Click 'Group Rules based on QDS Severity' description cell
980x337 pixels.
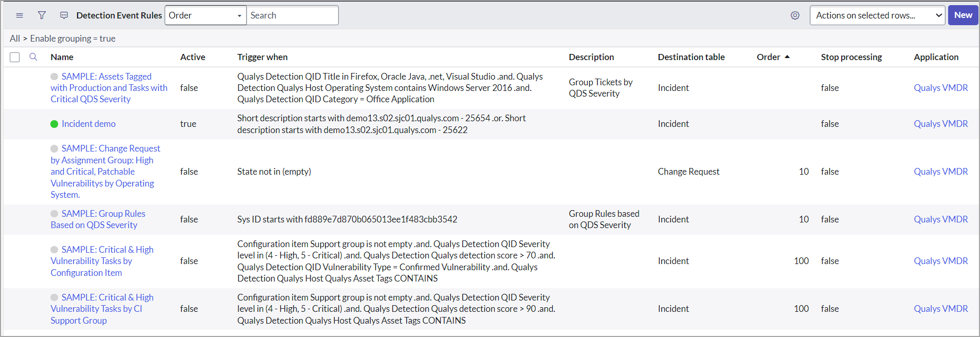(604, 219)
